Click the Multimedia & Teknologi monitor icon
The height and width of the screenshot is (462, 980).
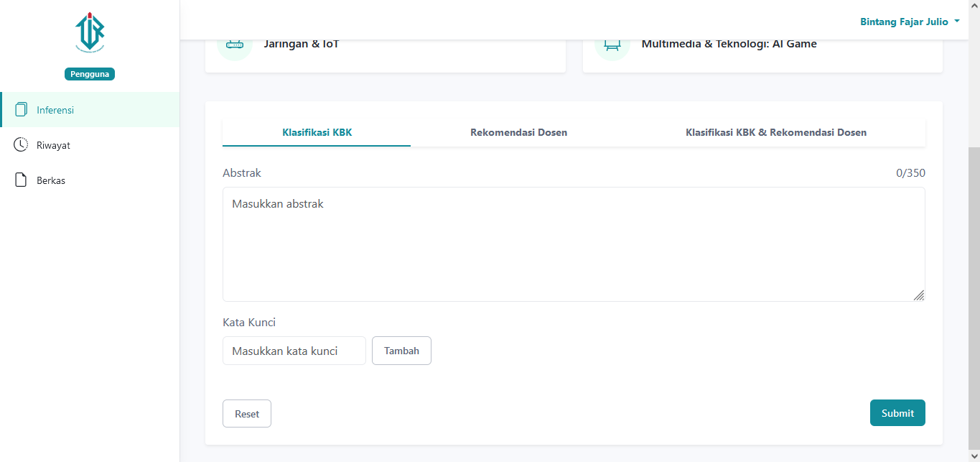coord(612,45)
